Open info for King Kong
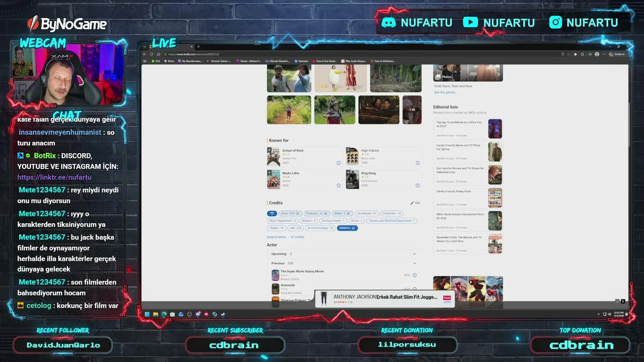Image resolution: width=644 pixels, height=362 pixels. (418, 186)
